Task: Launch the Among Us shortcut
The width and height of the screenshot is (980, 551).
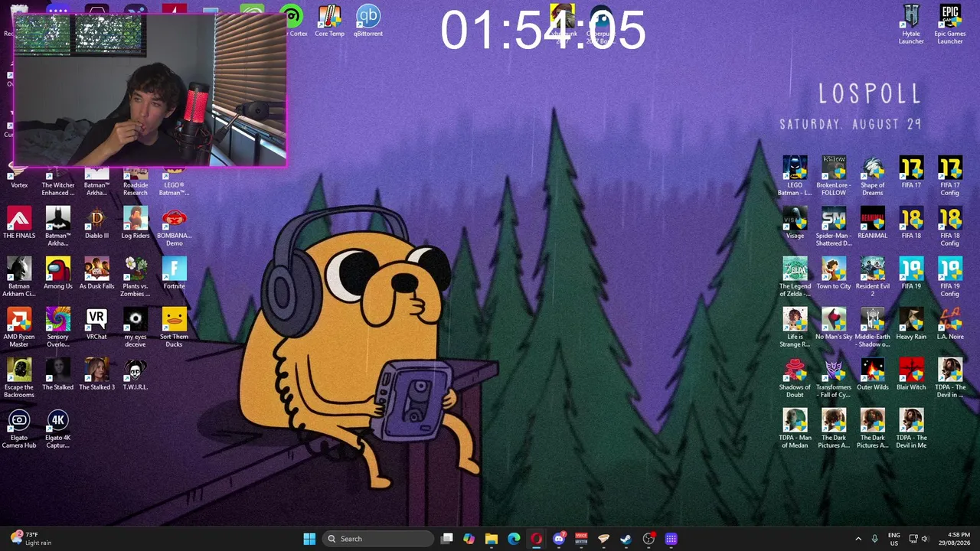Action: [57, 274]
